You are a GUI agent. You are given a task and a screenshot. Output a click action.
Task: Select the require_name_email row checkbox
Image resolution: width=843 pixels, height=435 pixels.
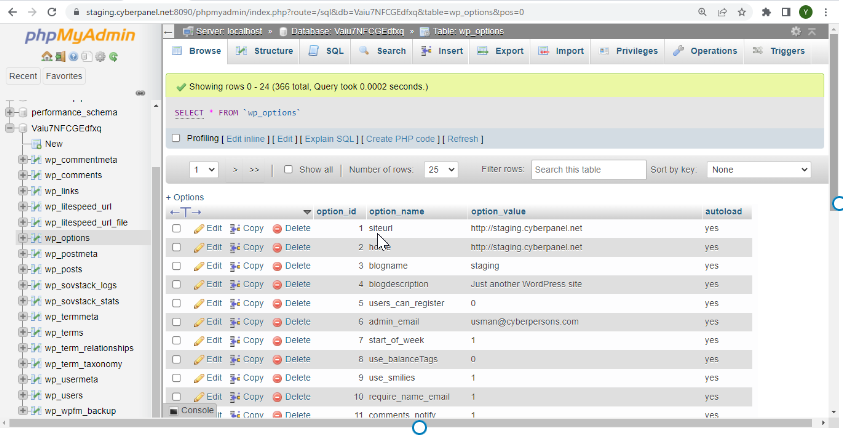pos(176,397)
